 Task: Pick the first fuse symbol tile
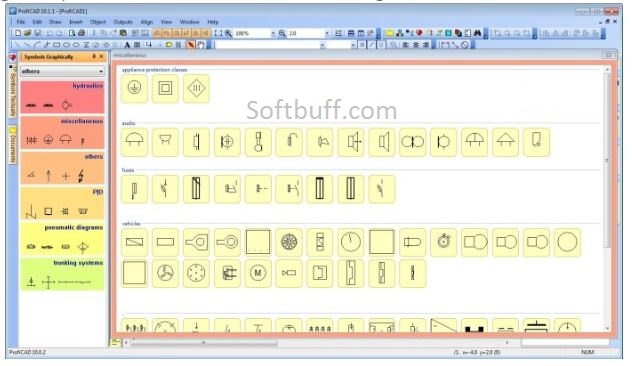(134, 189)
